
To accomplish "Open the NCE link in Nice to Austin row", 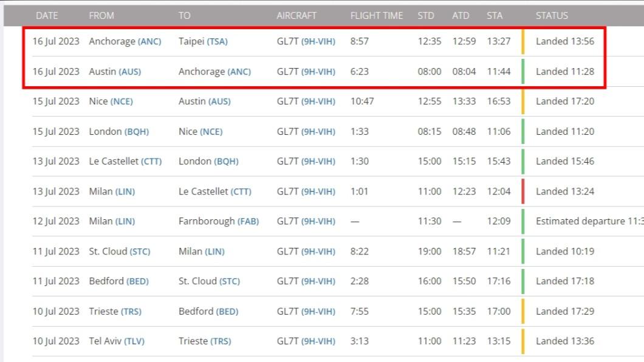I will [x=122, y=101].
